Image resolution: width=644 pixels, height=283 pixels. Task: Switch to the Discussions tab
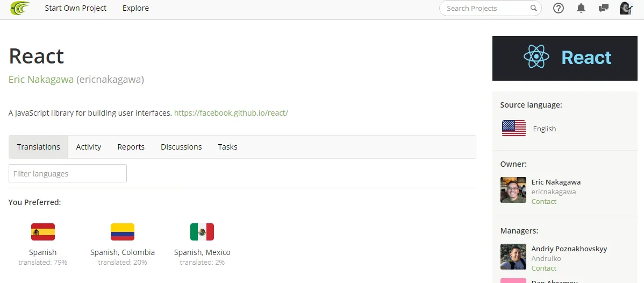click(181, 147)
